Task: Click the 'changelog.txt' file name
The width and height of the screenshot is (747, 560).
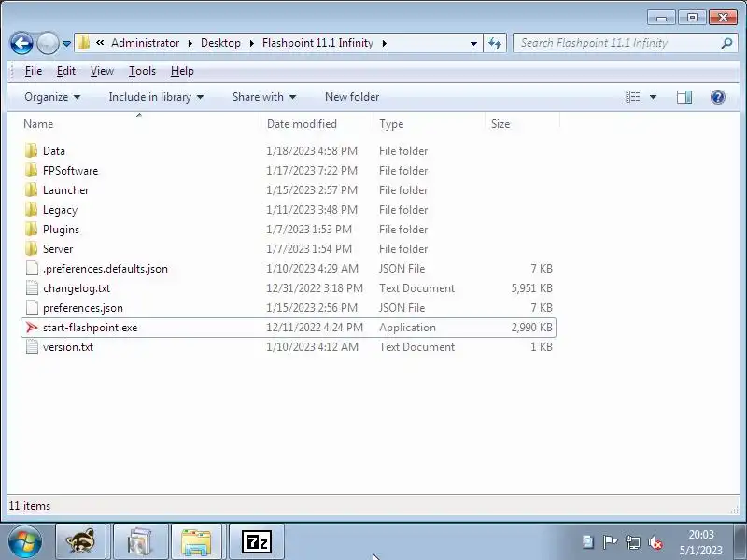Action: tap(77, 288)
